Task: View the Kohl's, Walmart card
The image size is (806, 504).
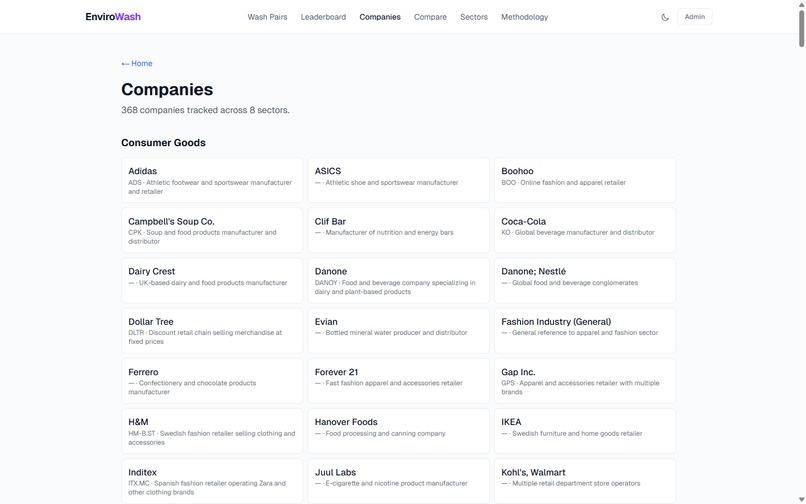Action: click(x=585, y=481)
